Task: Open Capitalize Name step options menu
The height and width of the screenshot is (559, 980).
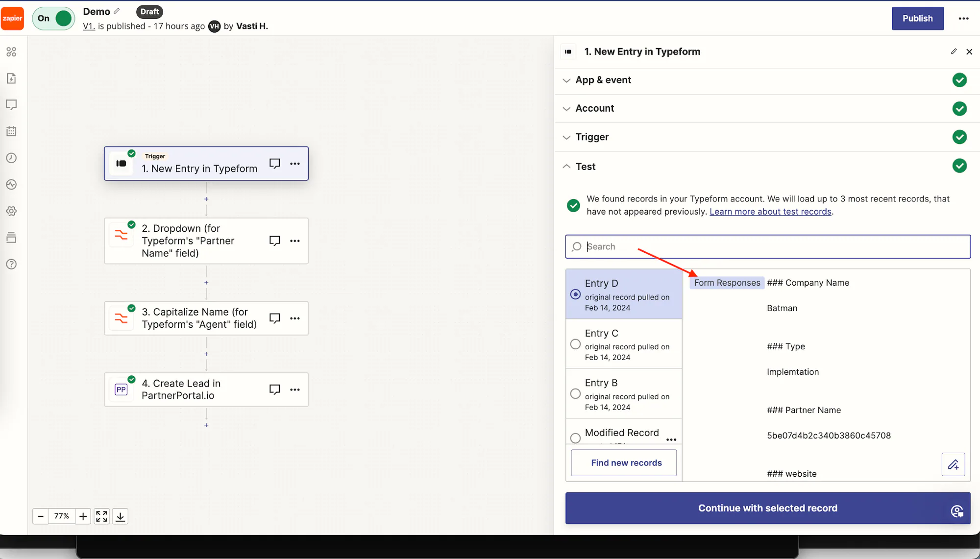Action: point(294,318)
